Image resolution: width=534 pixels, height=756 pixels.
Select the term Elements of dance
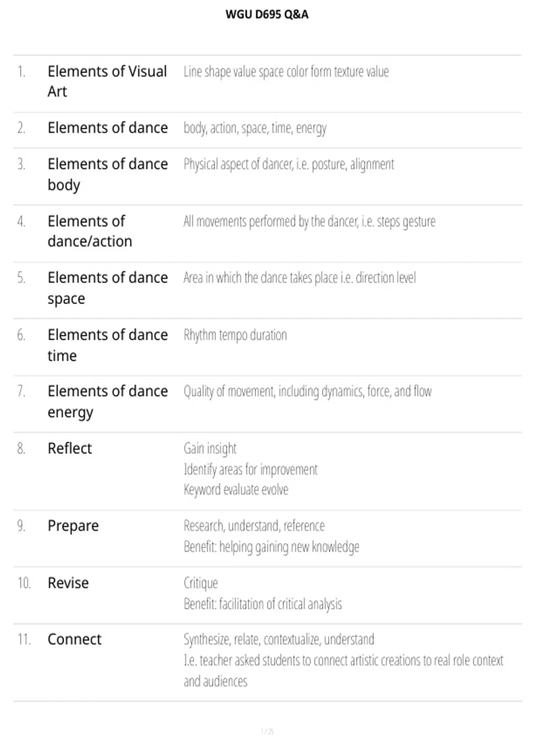(x=108, y=128)
